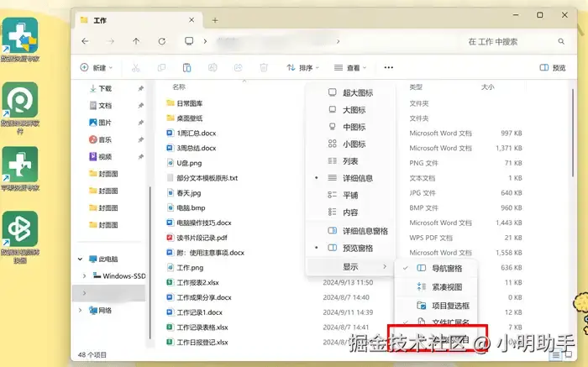Click the Share icon in the toolbar
Viewport: 588px width, 367px height.
click(238, 68)
